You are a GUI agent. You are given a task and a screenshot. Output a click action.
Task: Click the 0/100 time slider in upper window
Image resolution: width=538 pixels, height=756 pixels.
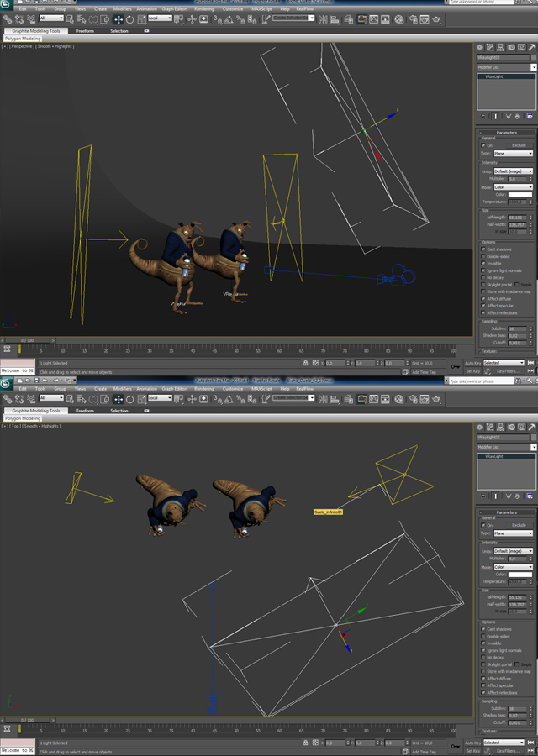point(28,340)
